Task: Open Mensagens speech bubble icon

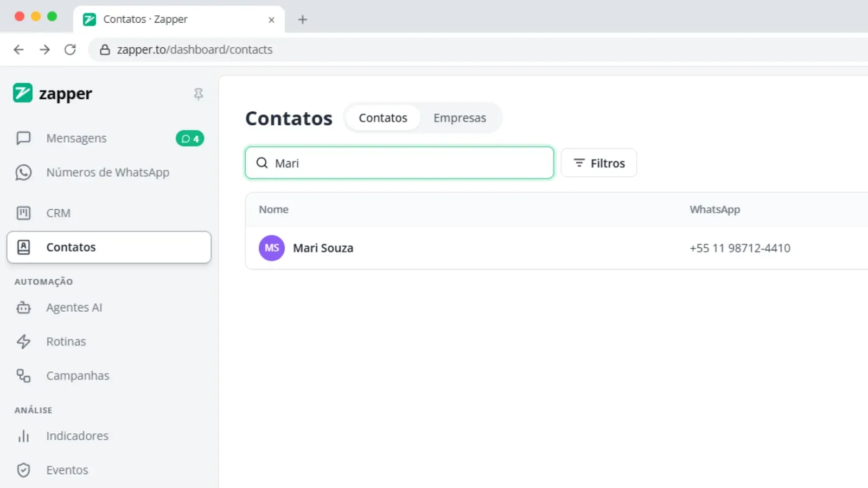Action: (23, 138)
